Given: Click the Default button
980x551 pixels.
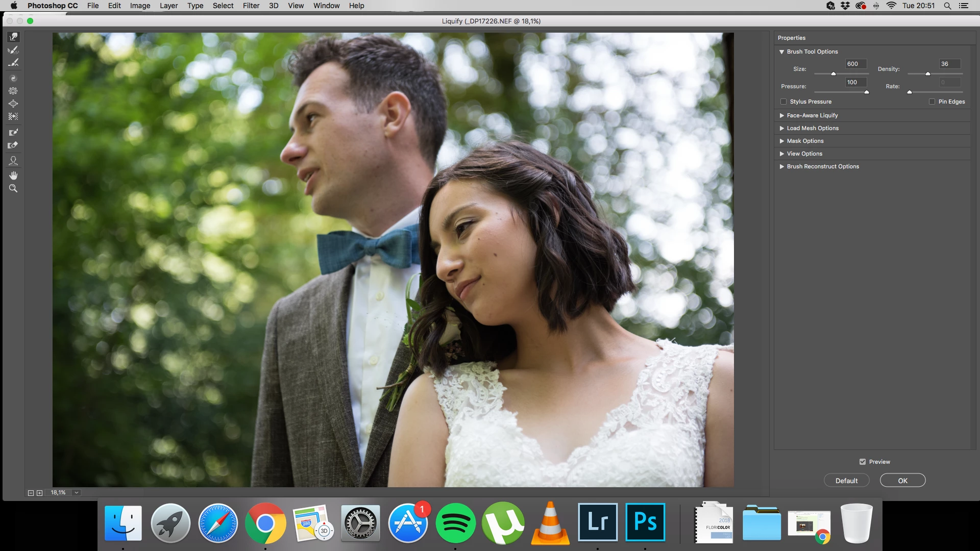Looking at the screenshot, I should pos(846,481).
